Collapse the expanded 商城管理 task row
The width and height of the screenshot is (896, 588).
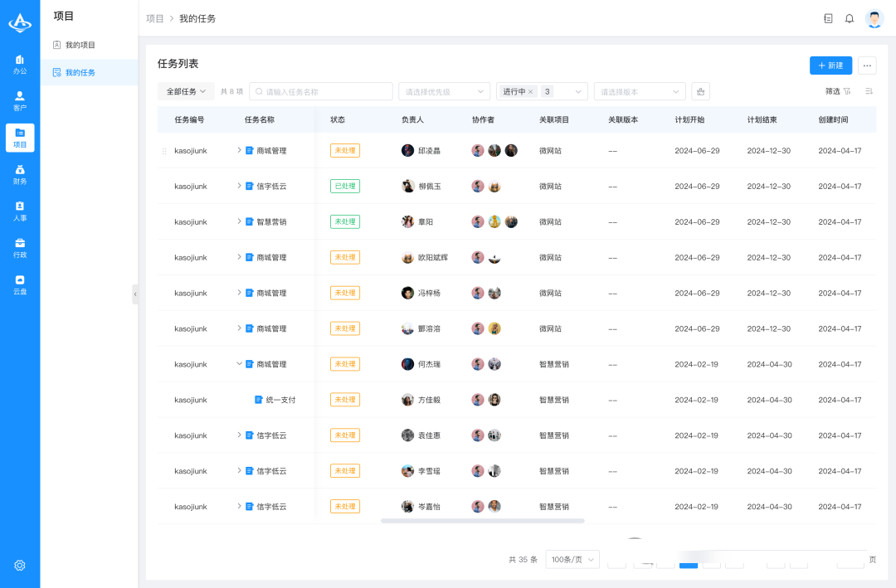pos(239,364)
